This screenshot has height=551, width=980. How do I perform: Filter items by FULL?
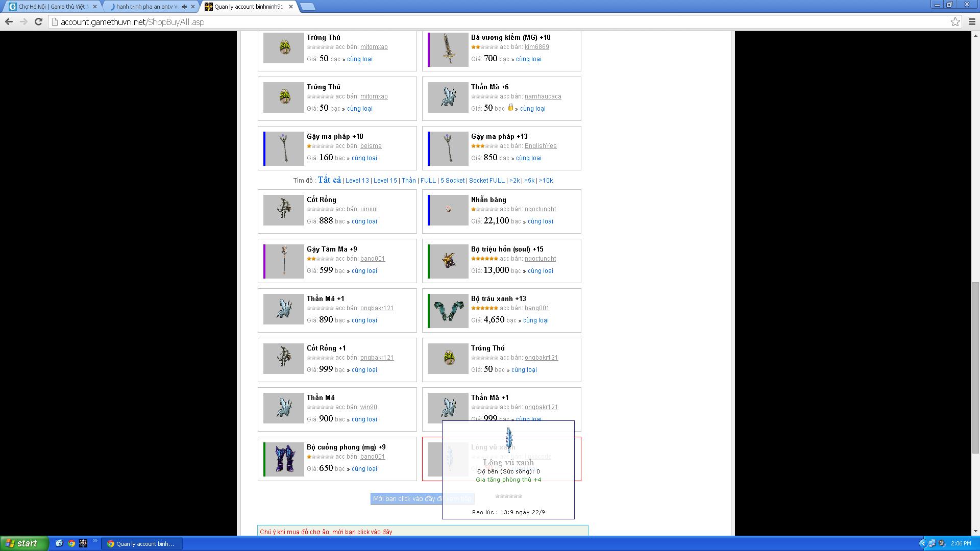tap(428, 181)
